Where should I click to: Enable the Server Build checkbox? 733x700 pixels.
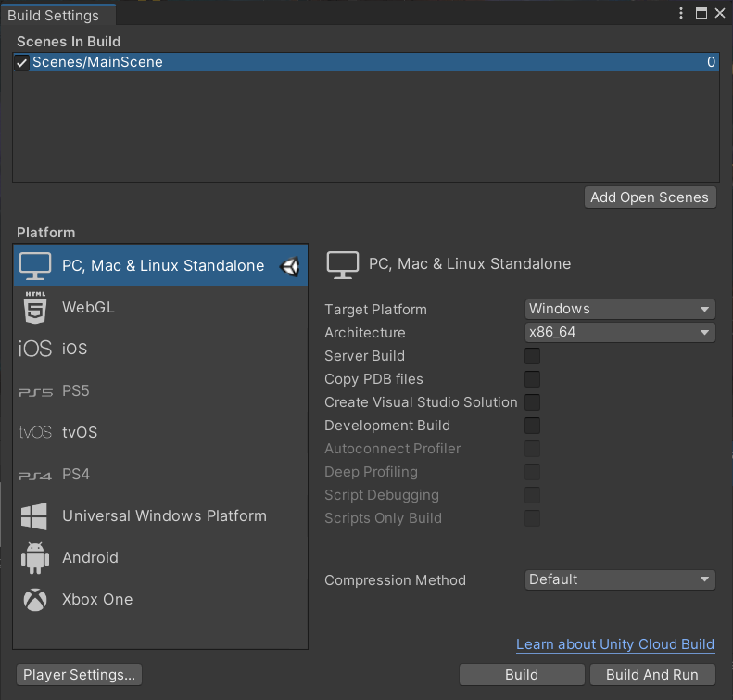coord(533,356)
